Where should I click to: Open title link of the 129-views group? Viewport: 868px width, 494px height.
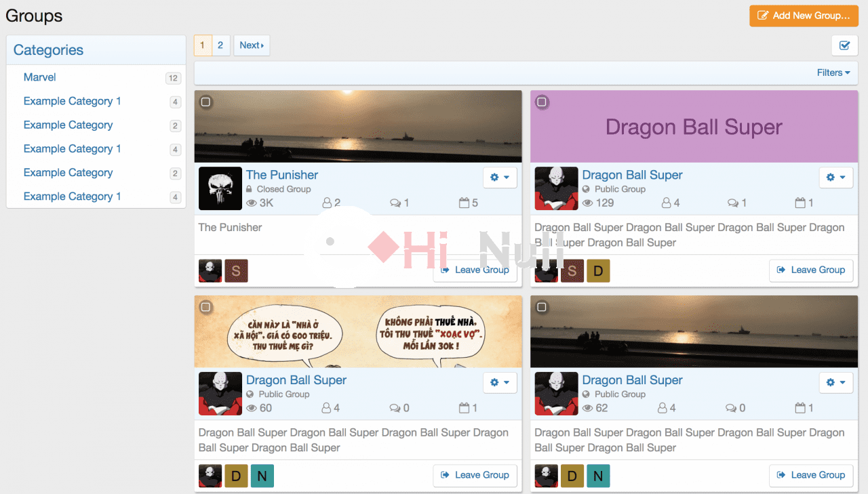tap(632, 175)
